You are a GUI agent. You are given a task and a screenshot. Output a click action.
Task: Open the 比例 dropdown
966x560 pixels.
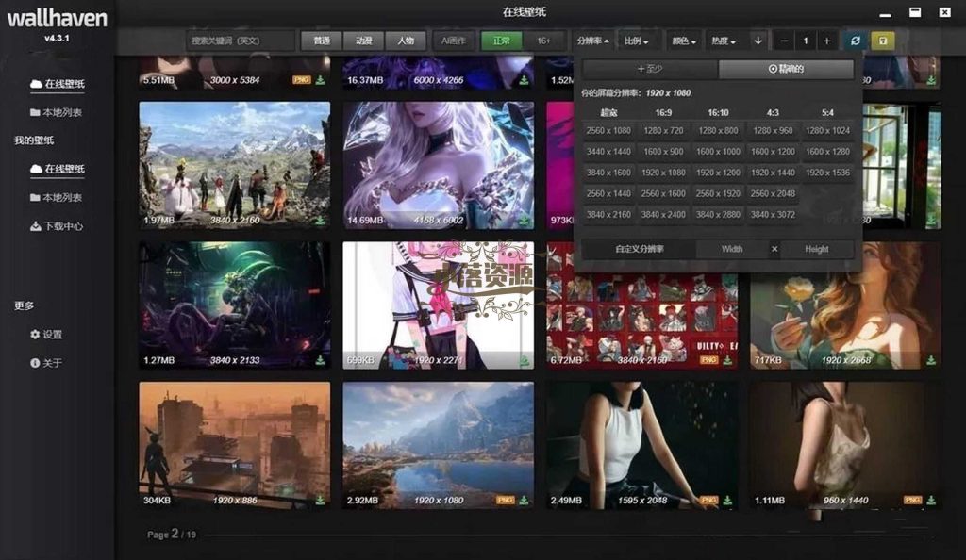(x=637, y=41)
